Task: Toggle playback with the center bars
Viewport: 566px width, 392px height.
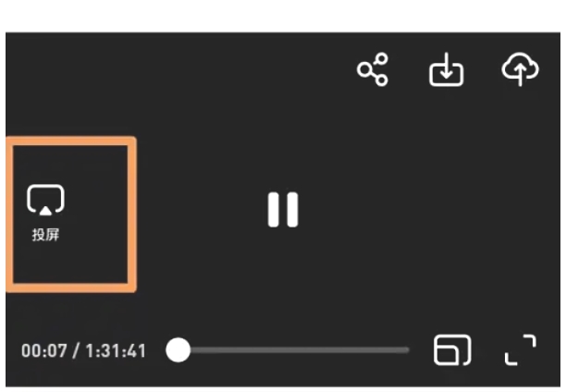Action: coord(283,210)
